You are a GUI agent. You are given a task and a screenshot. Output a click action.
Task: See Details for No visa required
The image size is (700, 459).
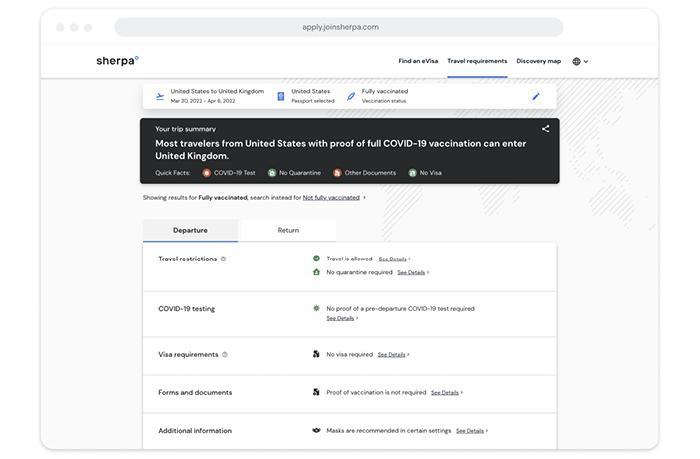(392, 355)
